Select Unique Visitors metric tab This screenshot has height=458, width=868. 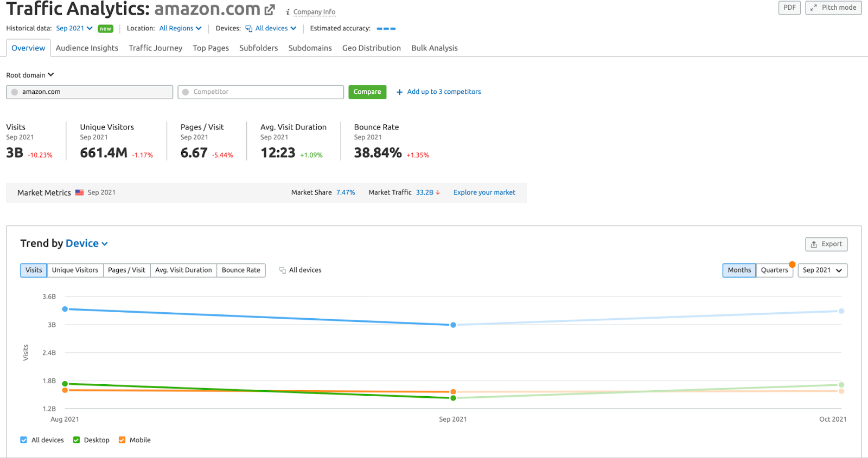click(x=75, y=270)
